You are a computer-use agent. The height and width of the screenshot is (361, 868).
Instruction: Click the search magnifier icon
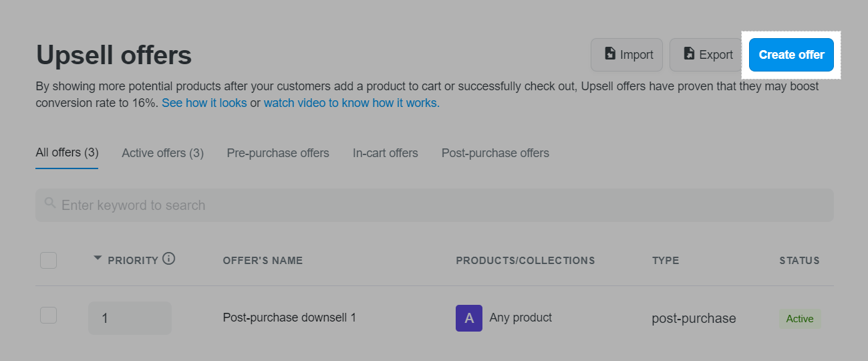coord(50,203)
